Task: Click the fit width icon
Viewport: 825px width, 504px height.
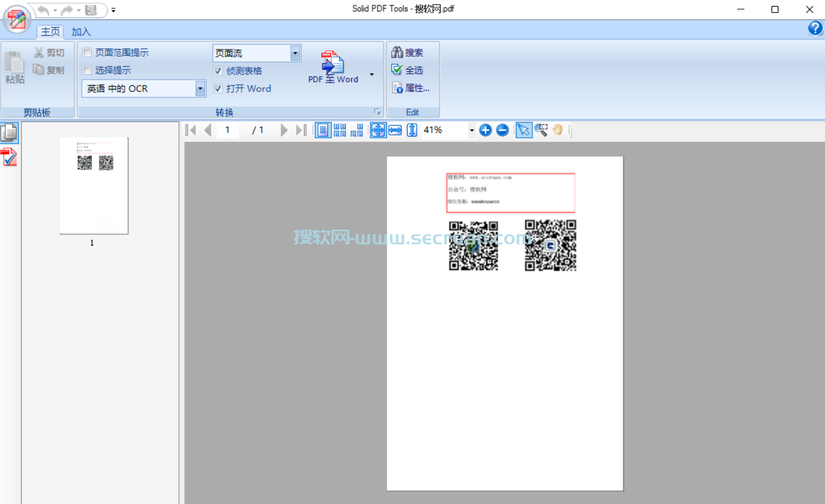Action: (x=395, y=130)
